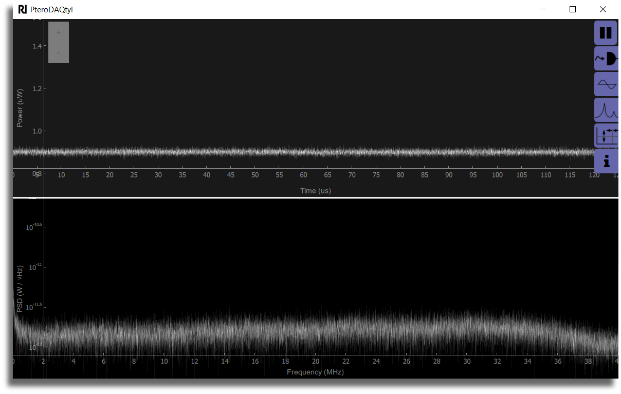The image size is (621, 394).
Task: Click the Frequency (MHz) axis label
Action: (x=315, y=372)
